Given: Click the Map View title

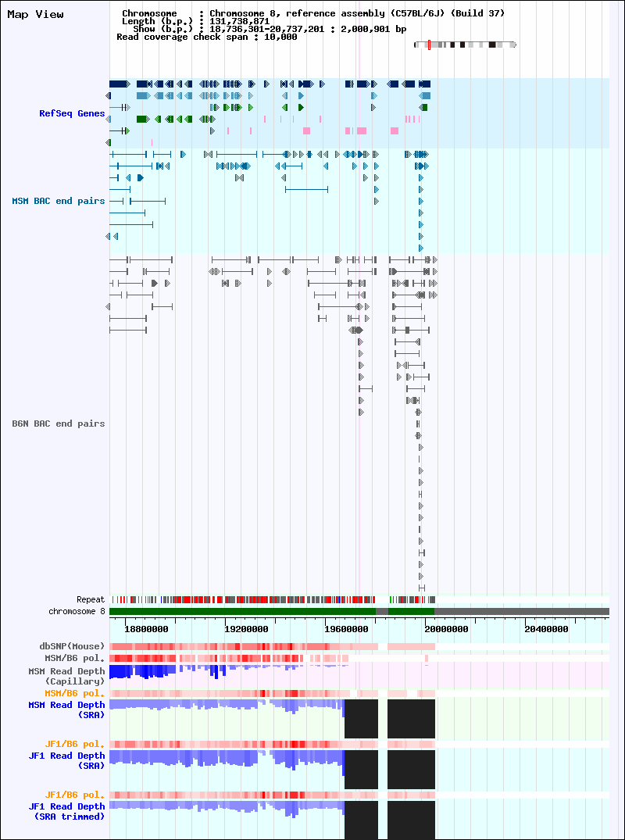Looking at the screenshot, I should [x=35, y=15].
